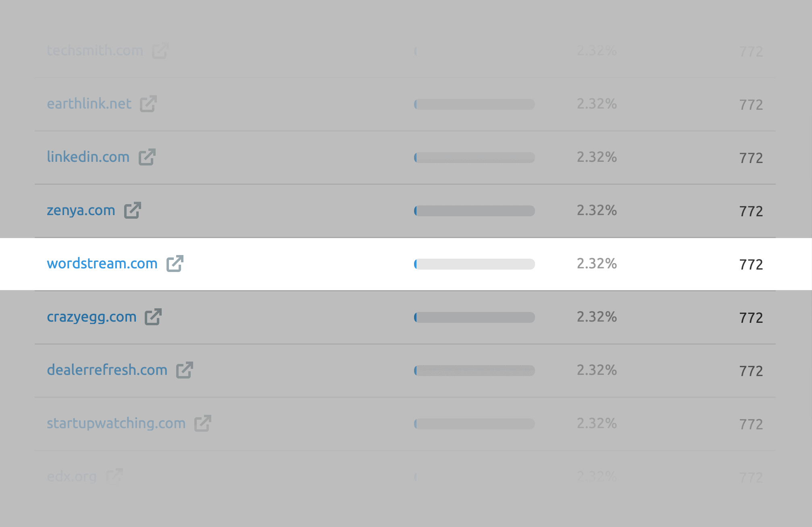Click the techsmith.com domain link

point(95,50)
